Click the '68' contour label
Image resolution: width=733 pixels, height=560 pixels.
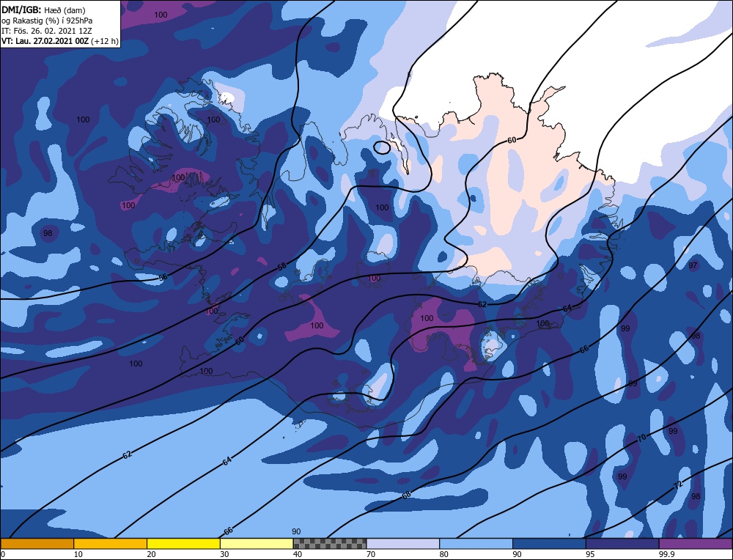coord(406,495)
